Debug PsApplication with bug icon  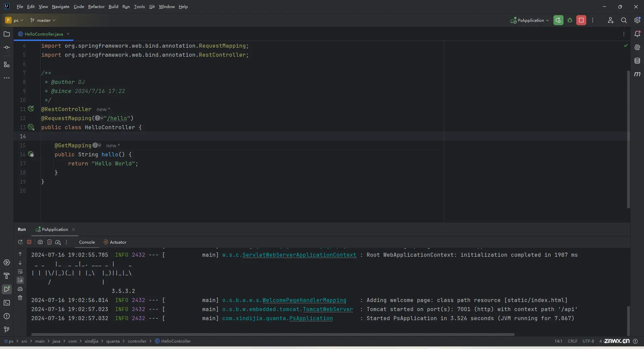coord(570,20)
